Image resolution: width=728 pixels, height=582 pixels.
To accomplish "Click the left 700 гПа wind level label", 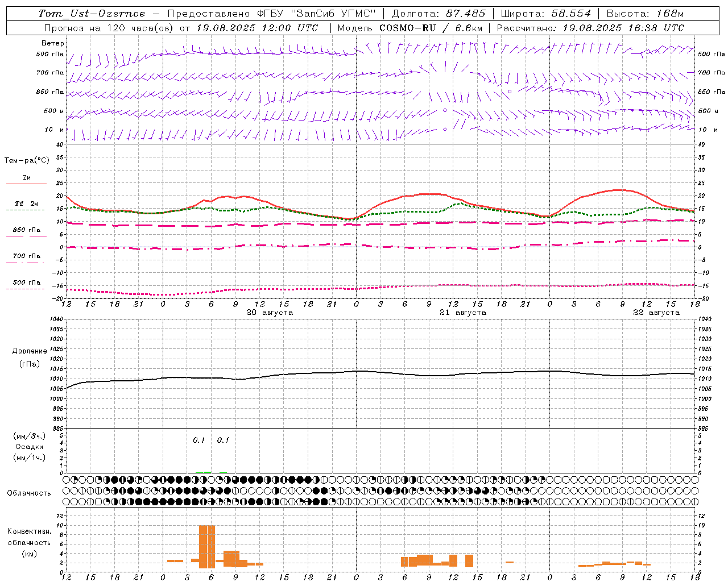I will point(50,73).
